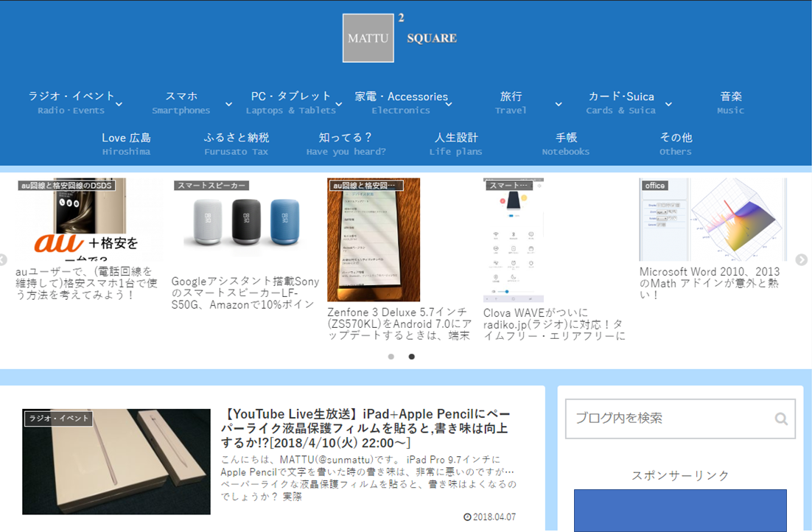Open the Microsoft Word Math graph thumbnail
812x532 pixels.
click(x=713, y=219)
